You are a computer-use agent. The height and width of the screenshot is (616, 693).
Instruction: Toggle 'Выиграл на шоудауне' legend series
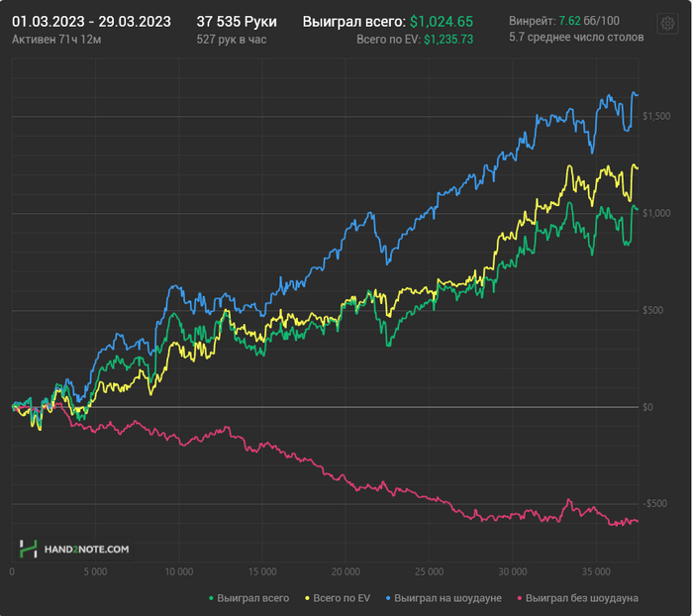pos(444,598)
